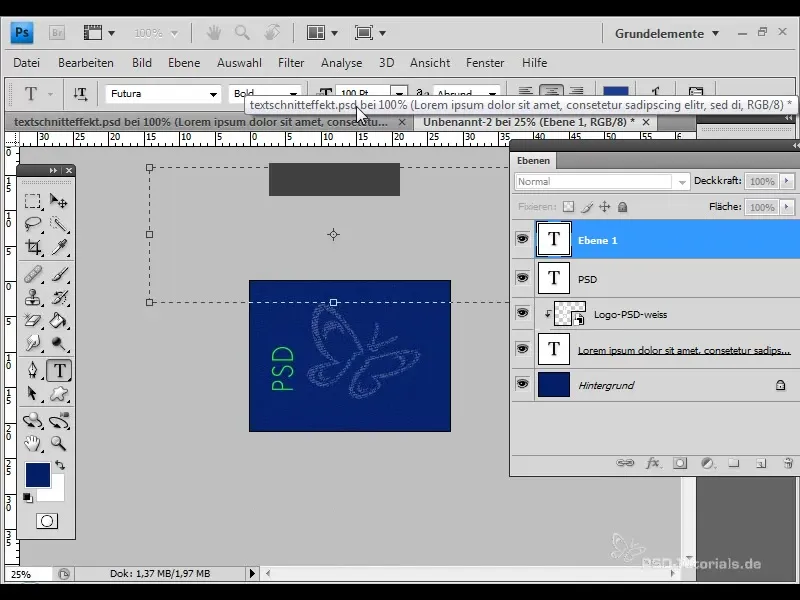Select the Clone Stamp tool
The width and height of the screenshot is (800, 600).
coord(33,297)
